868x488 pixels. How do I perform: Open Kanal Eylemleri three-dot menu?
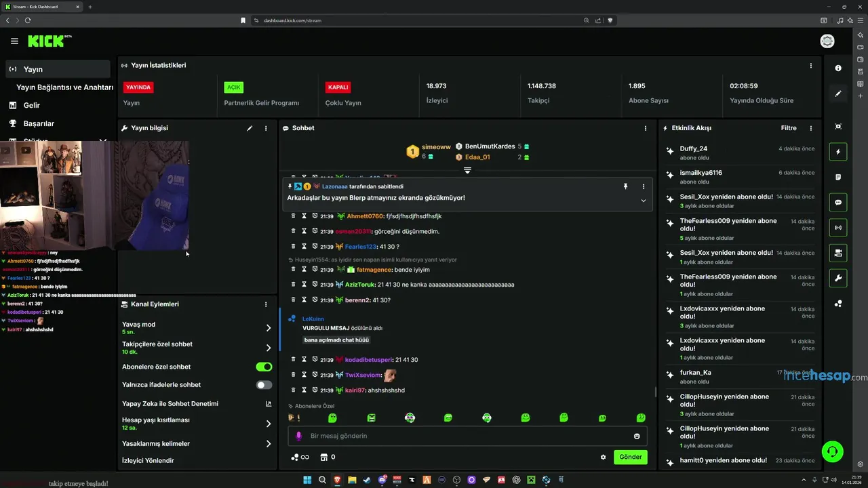click(x=266, y=304)
